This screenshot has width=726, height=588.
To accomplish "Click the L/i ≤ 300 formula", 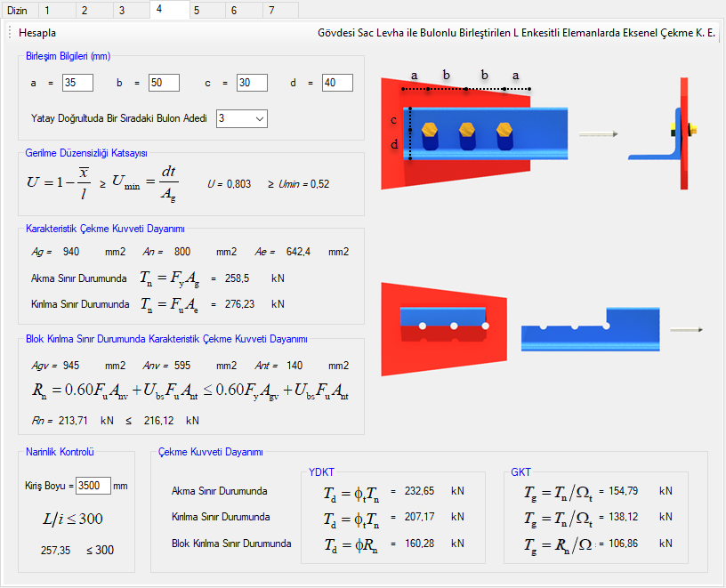I will 73,519.
